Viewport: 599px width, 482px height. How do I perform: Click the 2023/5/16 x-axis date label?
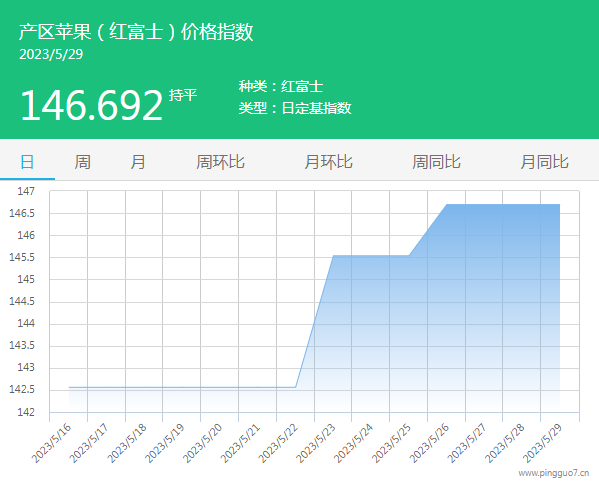[x=51, y=443]
